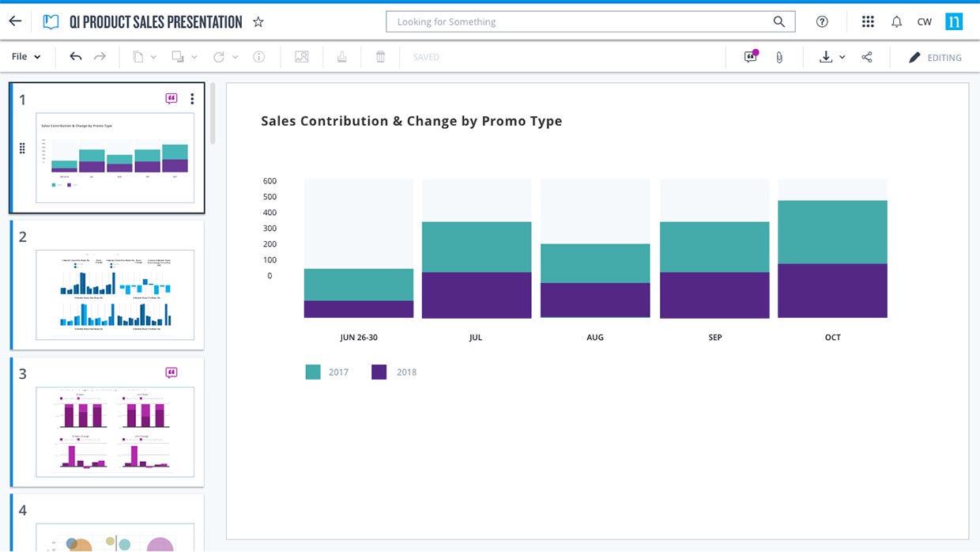The height and width of the screenshot is (552, 980).
Task: Expand the File menu chevron
Action: [37, 57]
